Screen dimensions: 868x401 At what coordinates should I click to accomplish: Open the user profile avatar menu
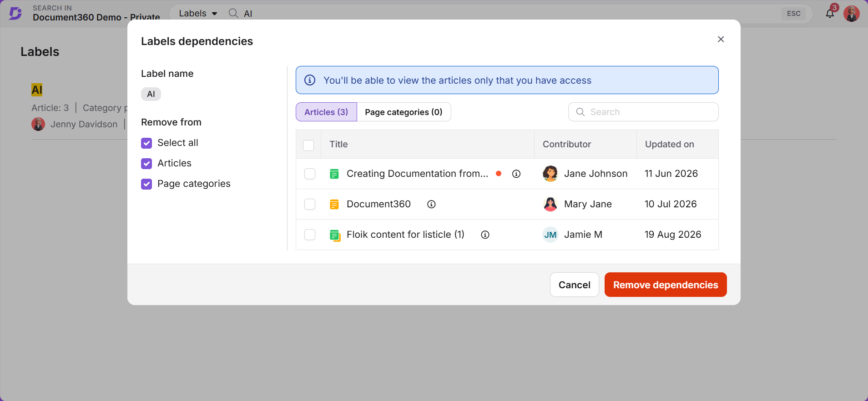tap(852, 14)
